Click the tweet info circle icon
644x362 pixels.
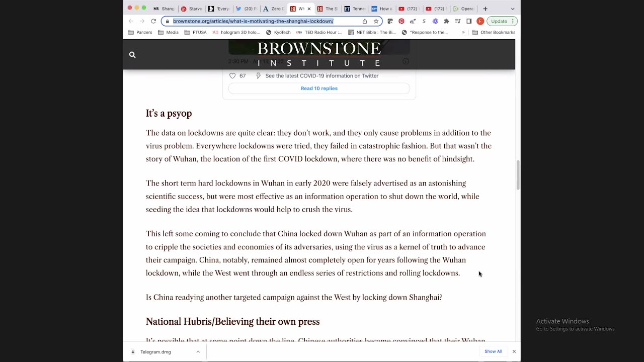tap(406, 61)
